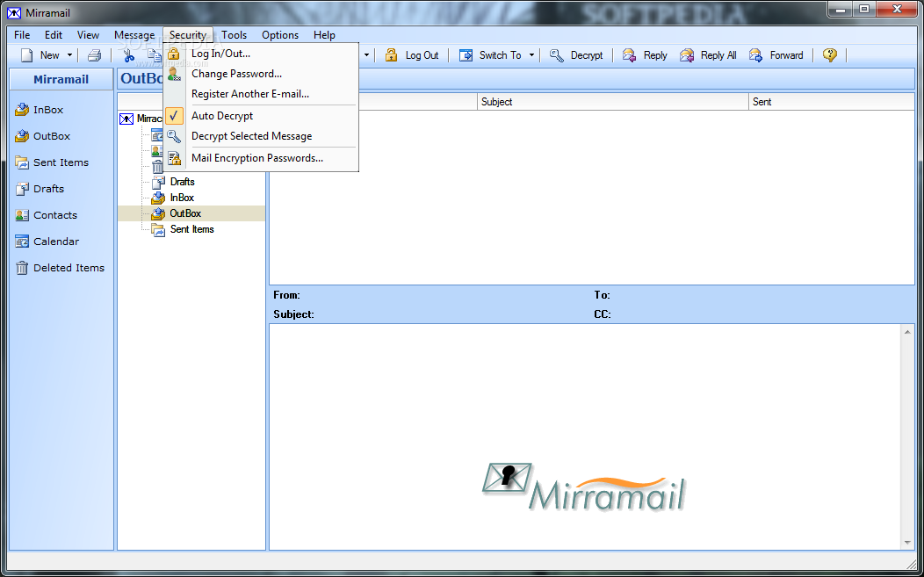
Task: Click the Log Out label
Action: click(x=422, y=55)
